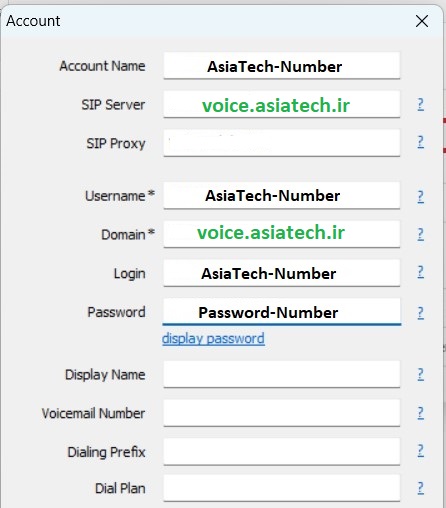446x508 pixels.
Task: Click the Dialing Prefix help link
Action: 421,451
